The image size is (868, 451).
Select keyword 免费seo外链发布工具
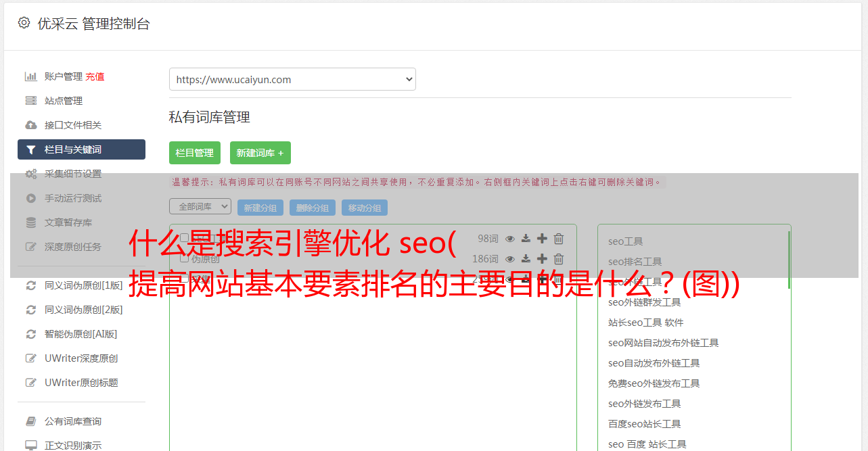pos(654,383)
